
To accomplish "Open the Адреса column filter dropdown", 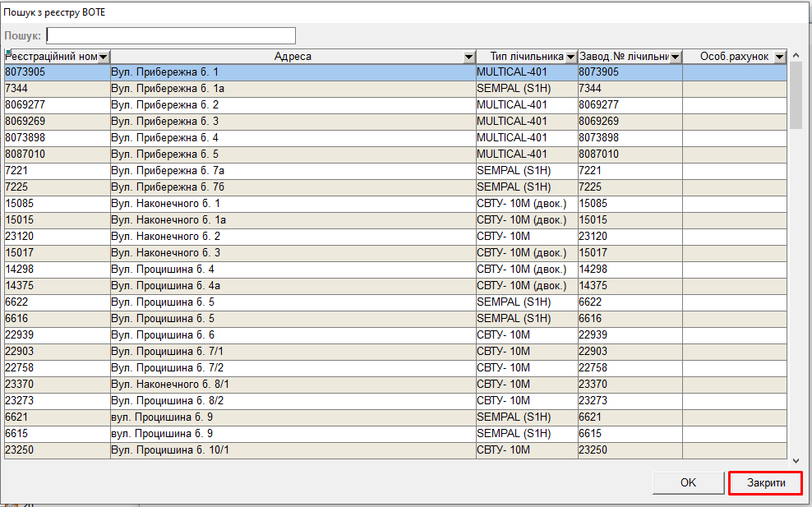I will coord(468,57).
